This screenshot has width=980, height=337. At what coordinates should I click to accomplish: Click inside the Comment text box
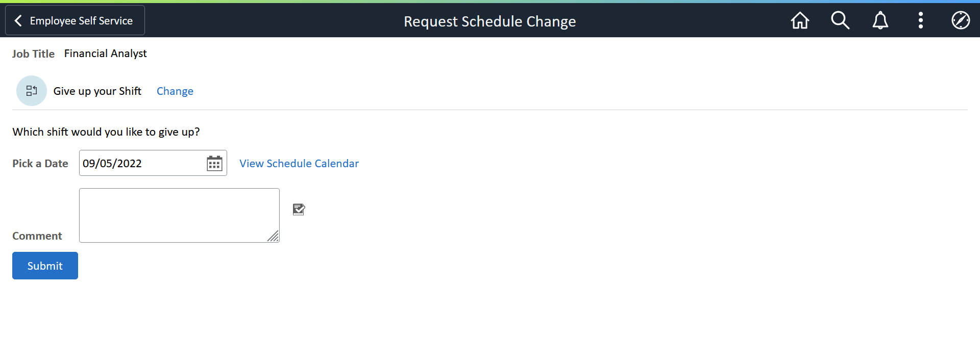(179, 214)
